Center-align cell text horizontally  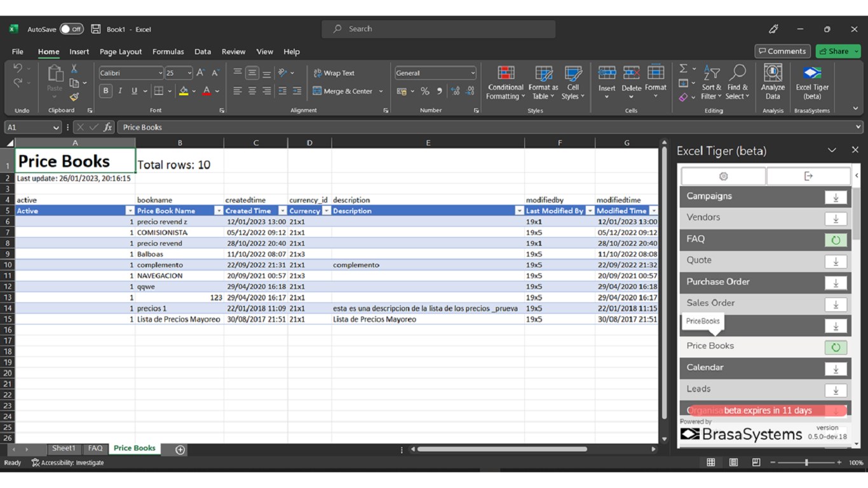pos(252,91)
